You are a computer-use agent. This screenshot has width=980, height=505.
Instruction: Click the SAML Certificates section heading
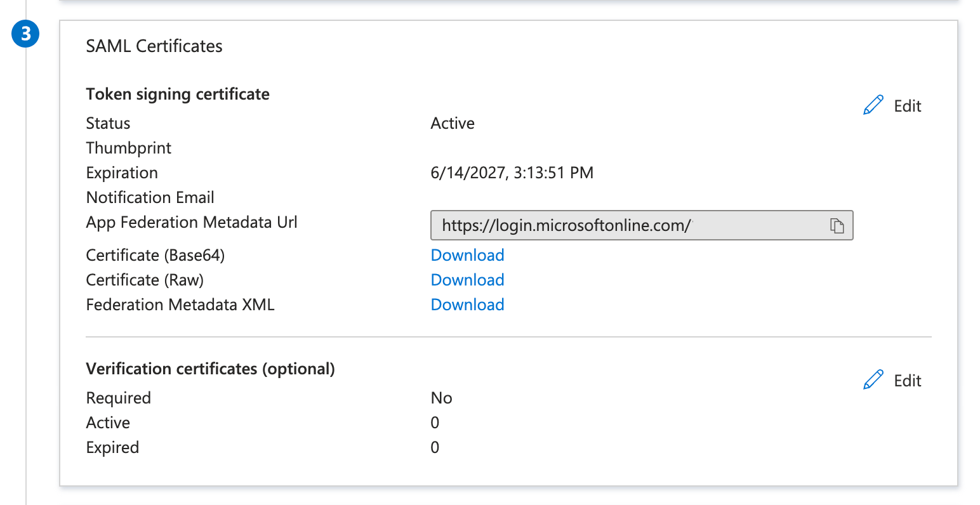pyautogui.click(x=154, y=46)
